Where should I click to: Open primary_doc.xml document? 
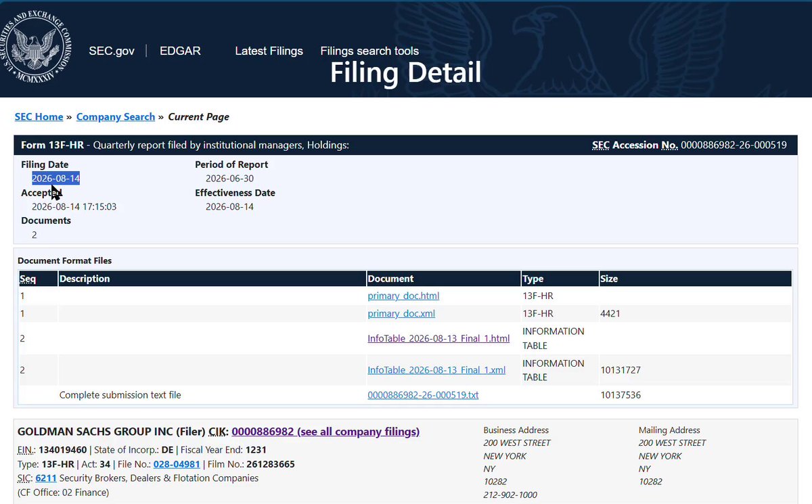click(401, 314)
